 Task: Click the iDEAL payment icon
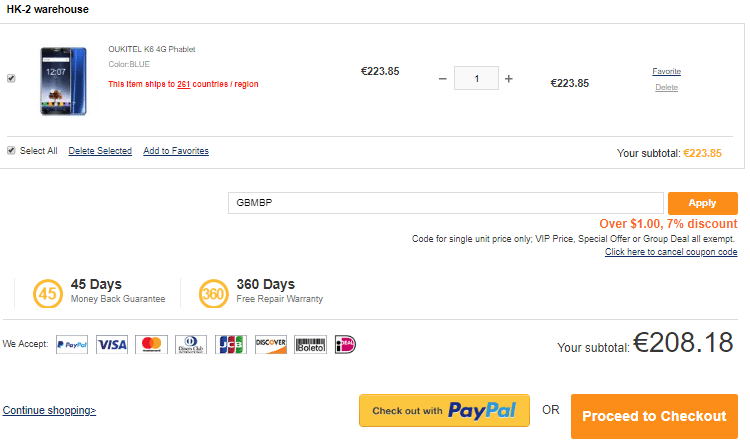click(345, 344)
